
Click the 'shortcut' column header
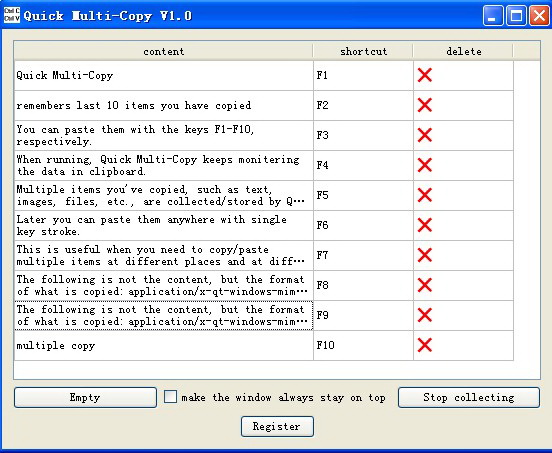click(363, 51)
